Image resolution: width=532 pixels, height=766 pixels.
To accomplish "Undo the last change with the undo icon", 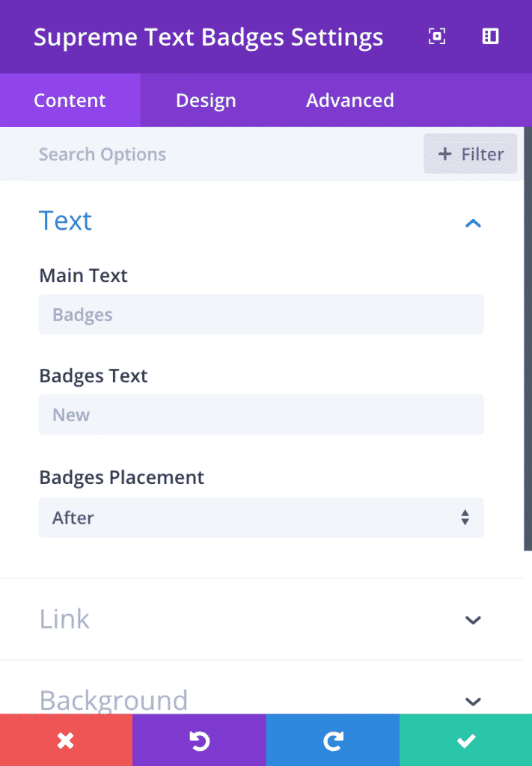I will point(199,740).
